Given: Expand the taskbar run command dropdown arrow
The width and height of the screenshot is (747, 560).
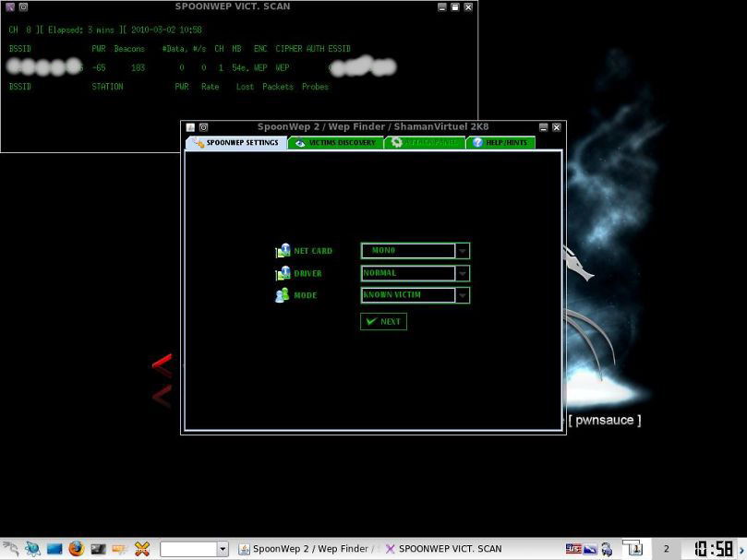Looking at the screenshot, I should [x=223, y=549].
